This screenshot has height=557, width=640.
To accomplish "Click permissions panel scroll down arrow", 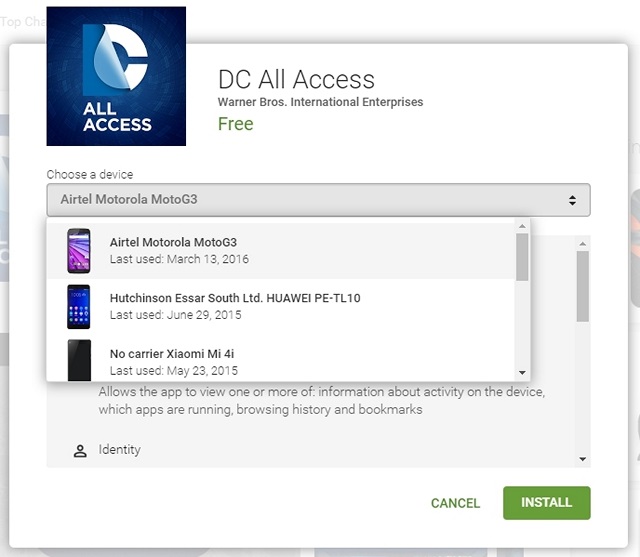I will tap(583, 459).
